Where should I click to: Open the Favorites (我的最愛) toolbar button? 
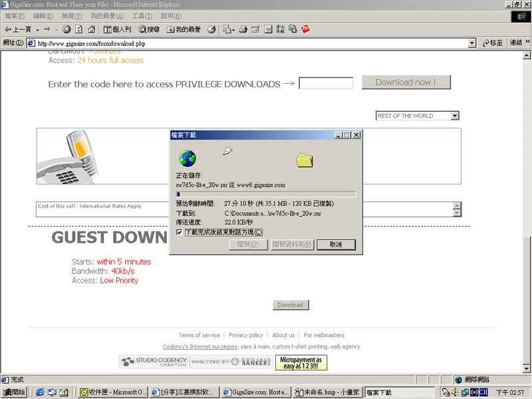[184, 29]
